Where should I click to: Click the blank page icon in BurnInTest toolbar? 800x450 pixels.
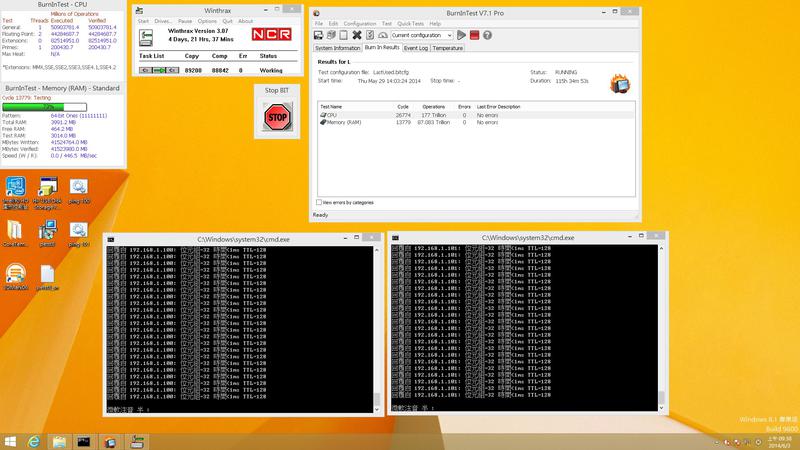[x=343, y=35]
